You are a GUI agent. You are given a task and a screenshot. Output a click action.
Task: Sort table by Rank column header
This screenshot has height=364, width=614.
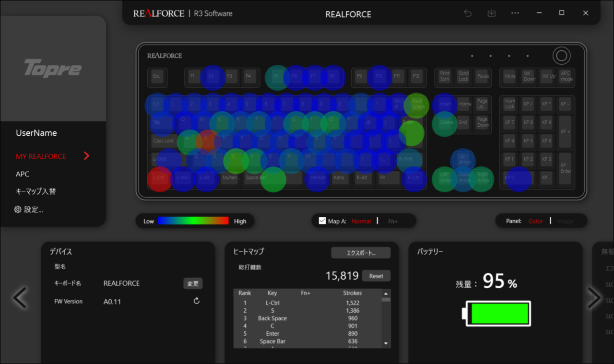coord(245,293)
